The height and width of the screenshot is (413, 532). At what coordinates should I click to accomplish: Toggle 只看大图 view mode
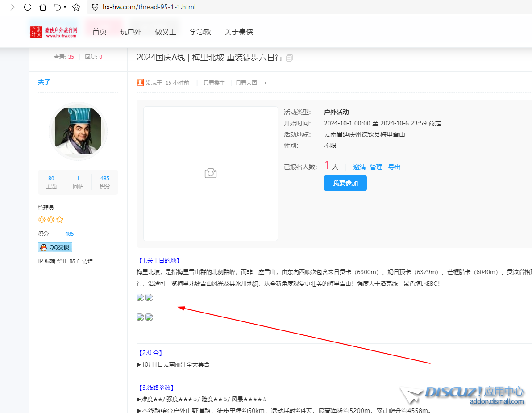pos(246,83)
